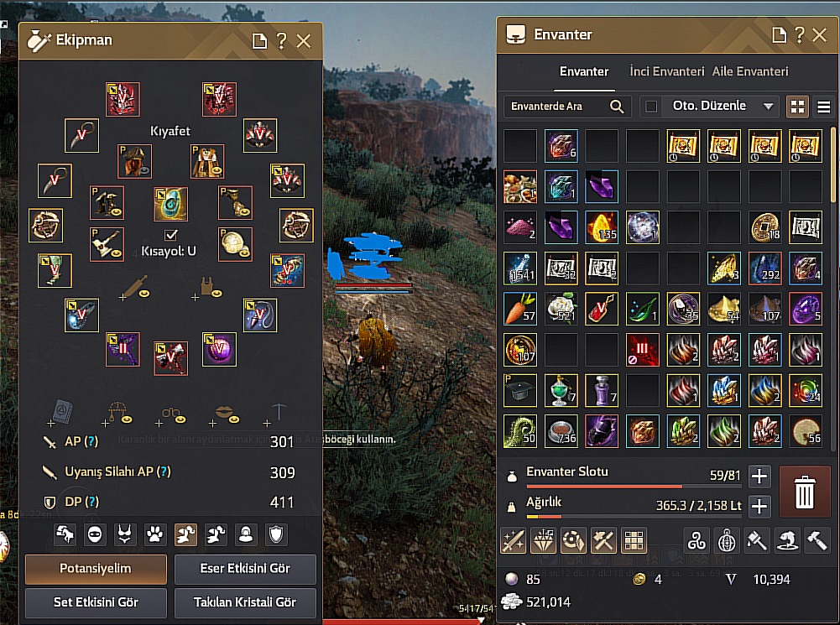Switch to Aile Envanteri tab
Viewport: 840px width, 625px height.
point(750,71)
